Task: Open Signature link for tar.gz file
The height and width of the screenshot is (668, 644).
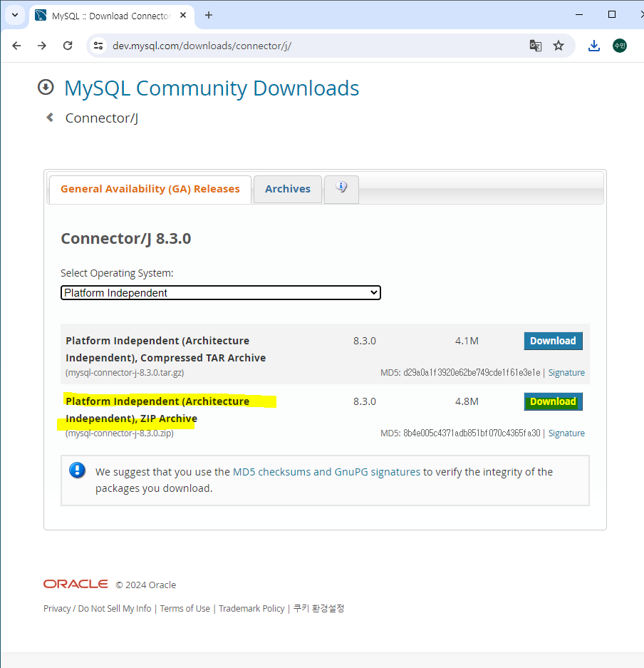Action: pyautogui.click(x=566, y=373)
